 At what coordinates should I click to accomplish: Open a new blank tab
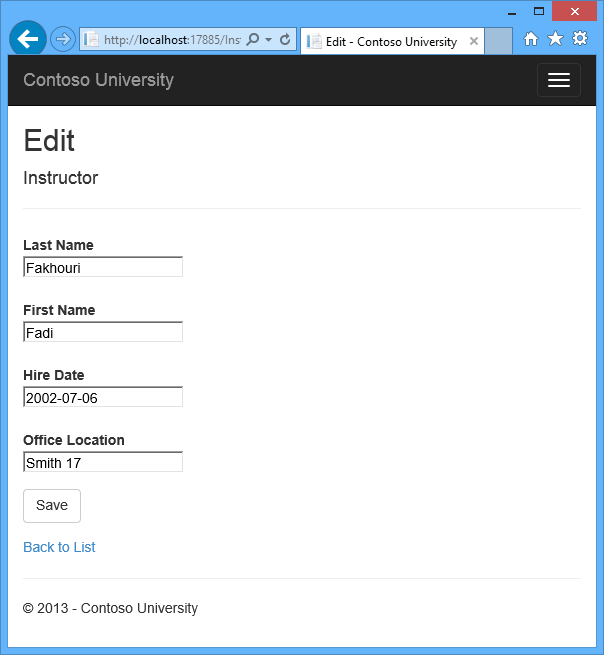[498, 41]
